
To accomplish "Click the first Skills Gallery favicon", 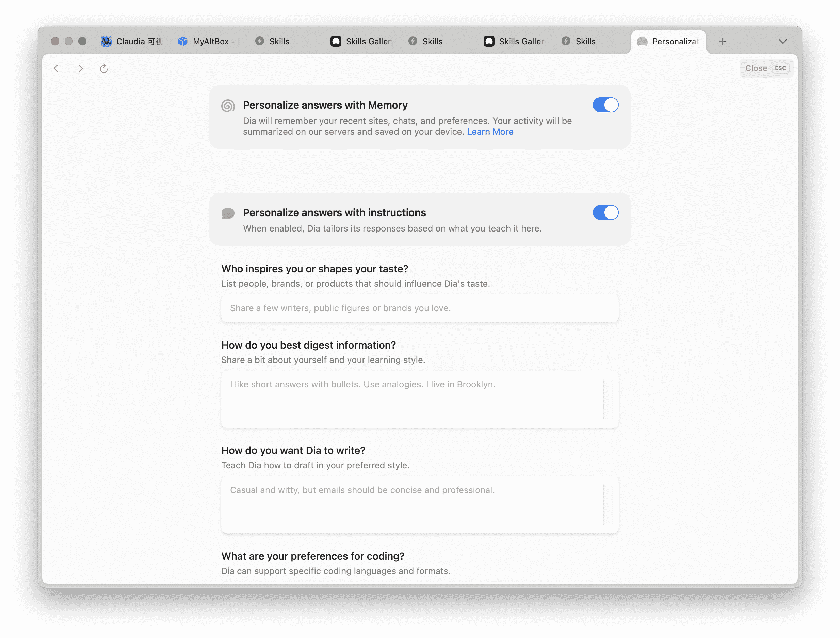I will click(336, 42).
